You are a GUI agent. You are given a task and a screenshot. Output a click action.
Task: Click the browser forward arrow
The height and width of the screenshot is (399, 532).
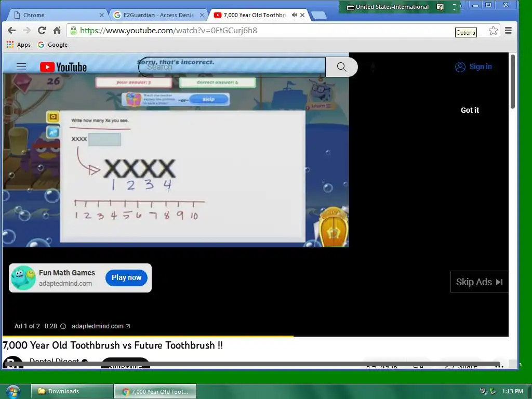point(26,31)
